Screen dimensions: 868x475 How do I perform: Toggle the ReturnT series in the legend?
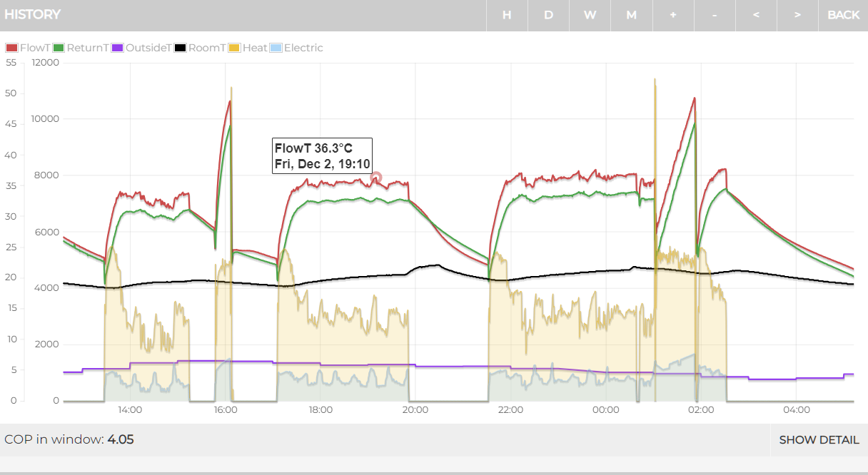[x=81, y=48]
